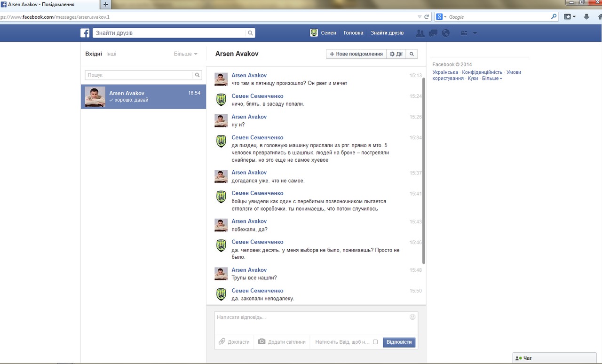This screenshot has height=364, width=602.
Task: Switch to the Інші messages tab
Action: (x=111, y=54)
